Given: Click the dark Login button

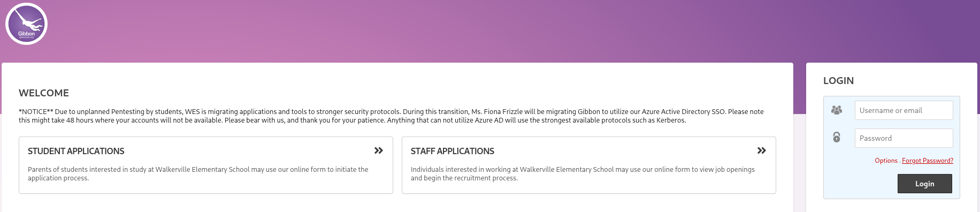Looking at the screenshot, I should [924, 184].
